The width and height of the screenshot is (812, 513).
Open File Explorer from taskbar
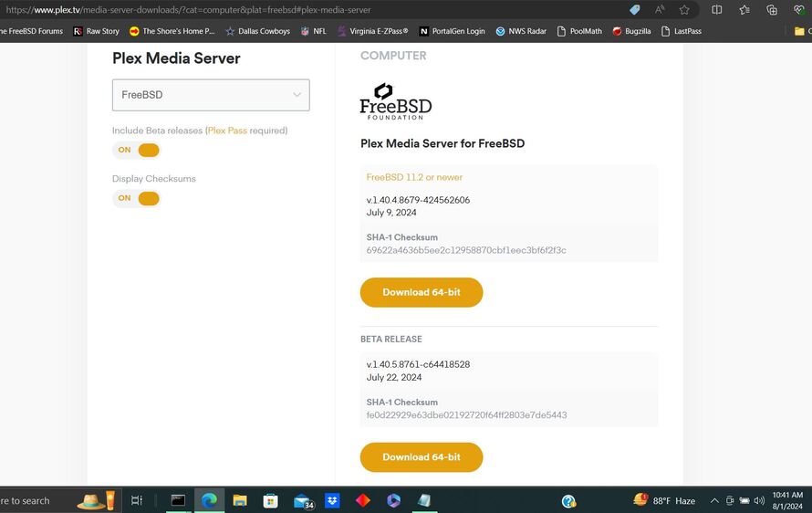(240, 500)
